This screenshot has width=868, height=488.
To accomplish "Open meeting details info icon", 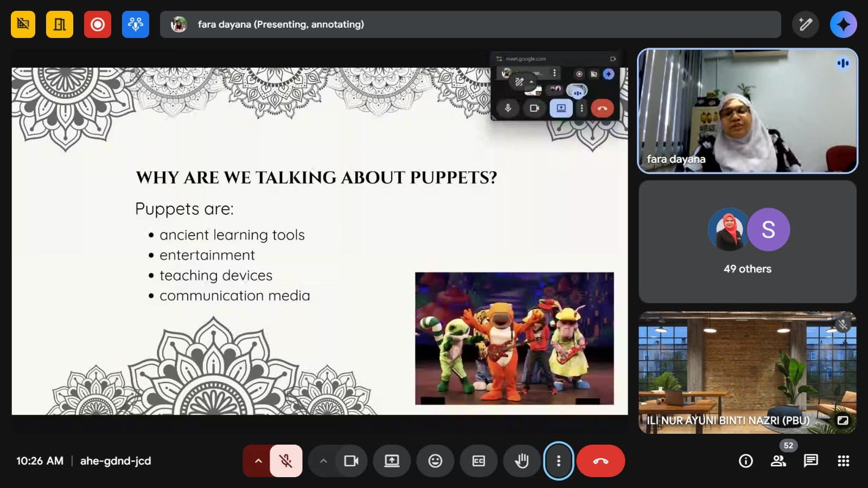I will point(746,461).
